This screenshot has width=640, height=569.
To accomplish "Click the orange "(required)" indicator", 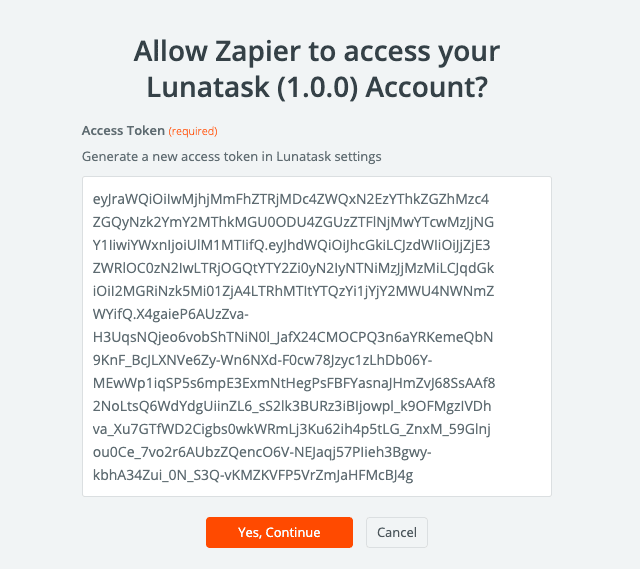I will (192, 131).
